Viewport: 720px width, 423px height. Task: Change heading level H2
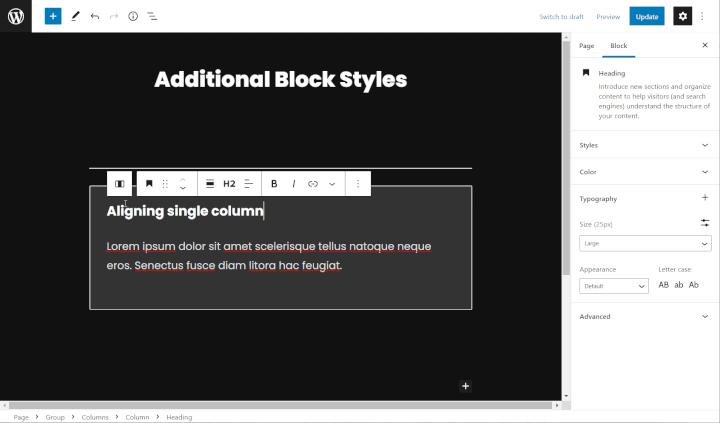click(x=229, y=184)
